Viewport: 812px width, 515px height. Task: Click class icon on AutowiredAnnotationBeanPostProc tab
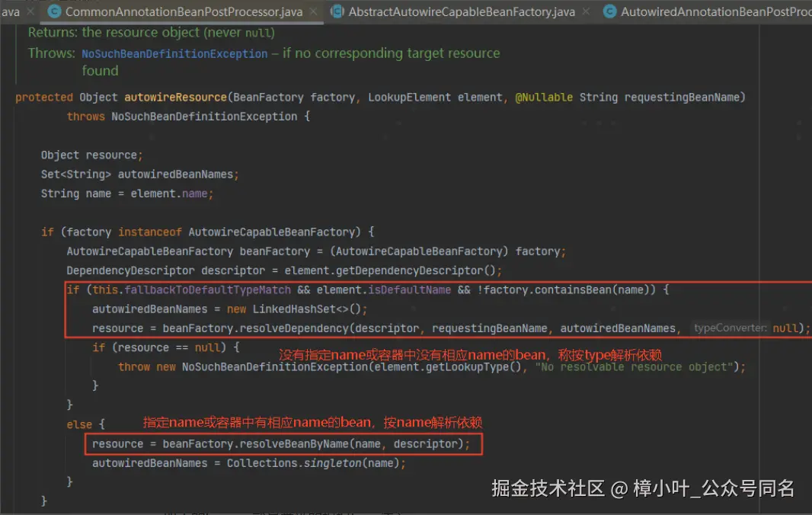pyautogui.click(x=609, y=11)
